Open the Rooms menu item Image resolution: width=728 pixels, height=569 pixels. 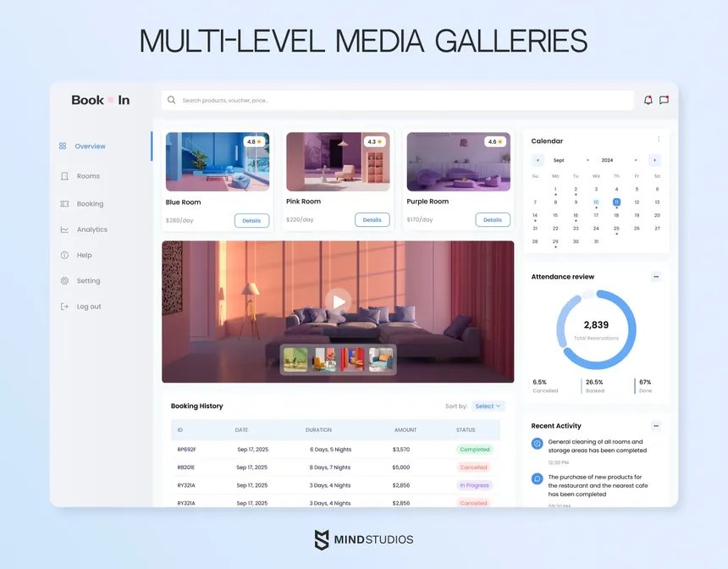88,176
